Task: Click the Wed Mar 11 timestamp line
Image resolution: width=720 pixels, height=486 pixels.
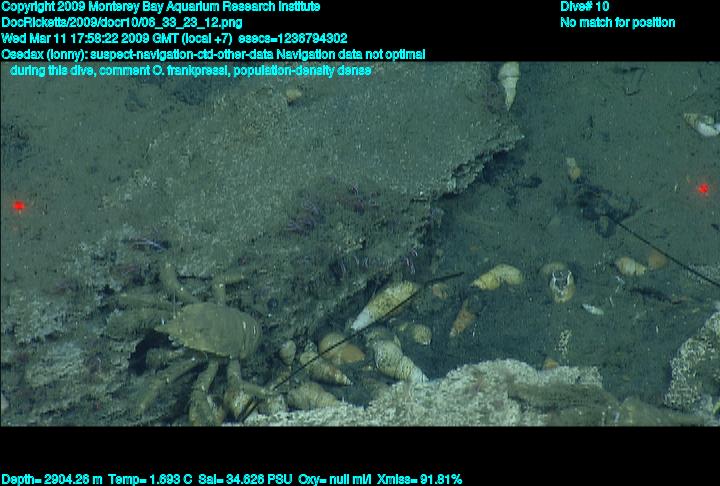Action: click(x=174, y=39)
